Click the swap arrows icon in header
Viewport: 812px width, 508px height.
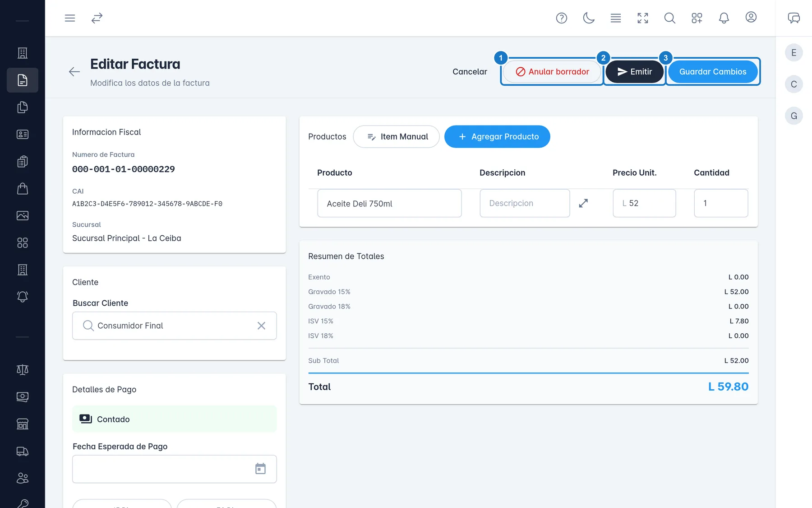coord(97,18)
